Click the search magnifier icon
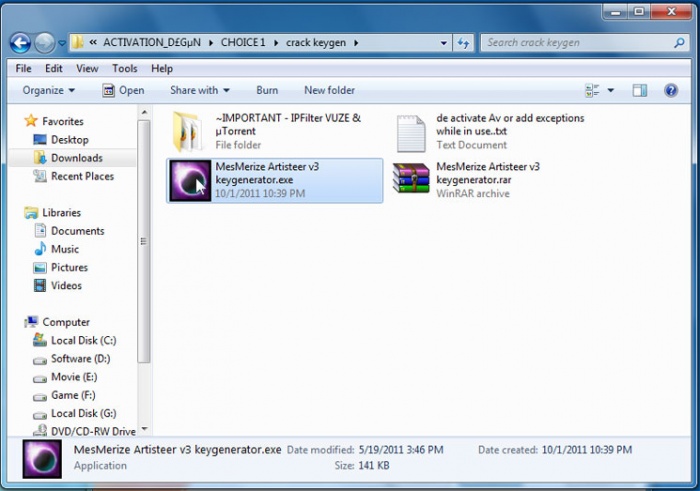This screenshot has width=700, height=491. pos(679,43)
